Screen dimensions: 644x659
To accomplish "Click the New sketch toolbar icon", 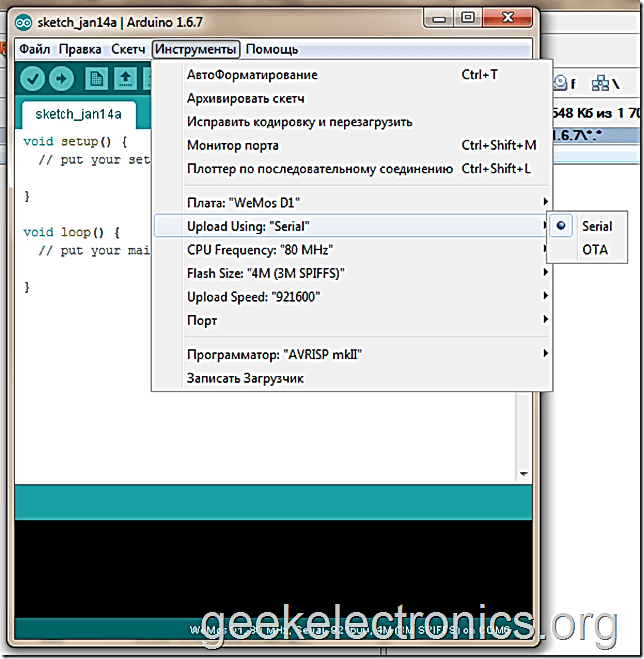I will 96,78.
